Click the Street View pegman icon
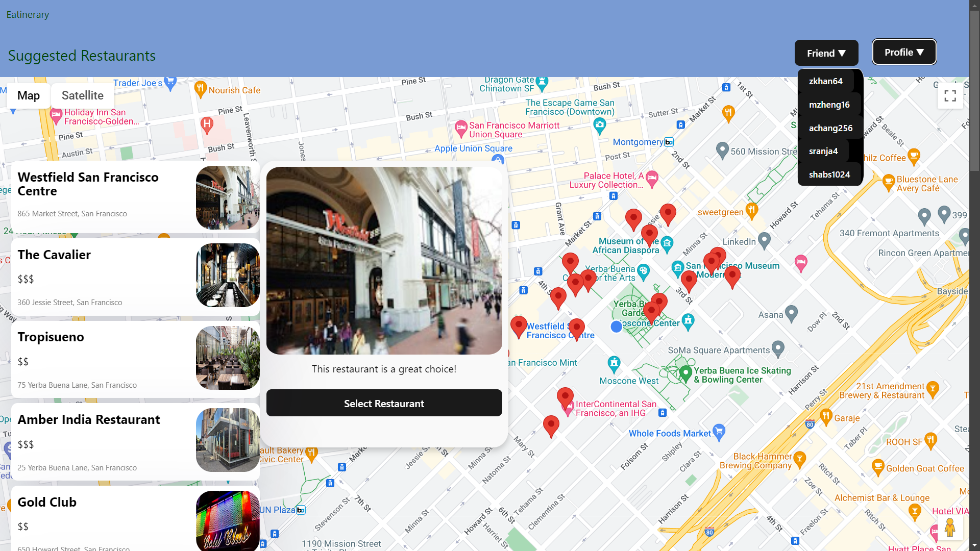The height and width of the screenshot is (551, 980). click(x=949, y=528)
